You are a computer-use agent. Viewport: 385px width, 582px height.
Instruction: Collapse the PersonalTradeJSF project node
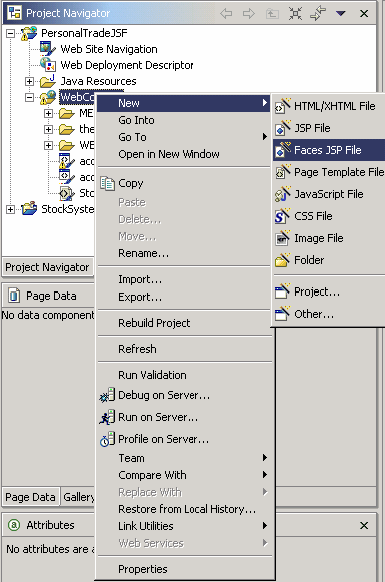[x=11, y=34]
